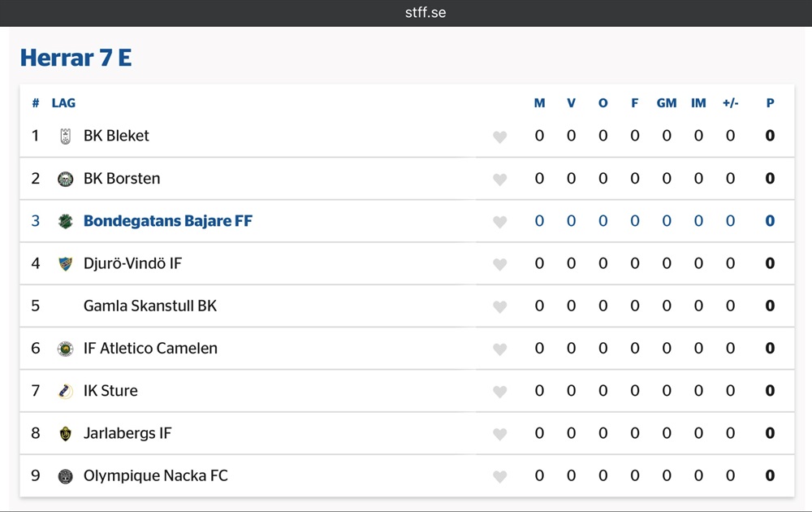Open the Gamla Skanstull BK team page
The image size is (812, 512).
coord(150,306)
